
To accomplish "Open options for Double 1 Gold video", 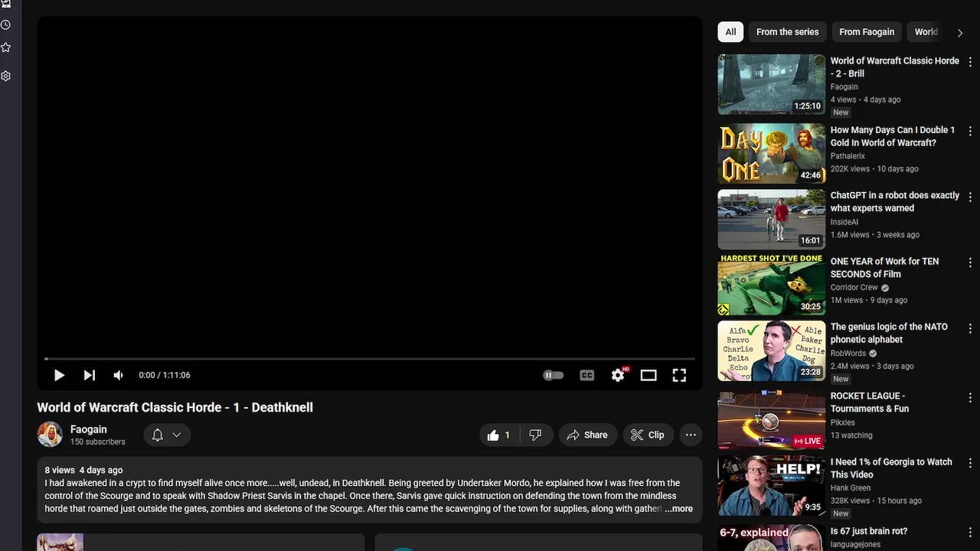I will (970, 132).
